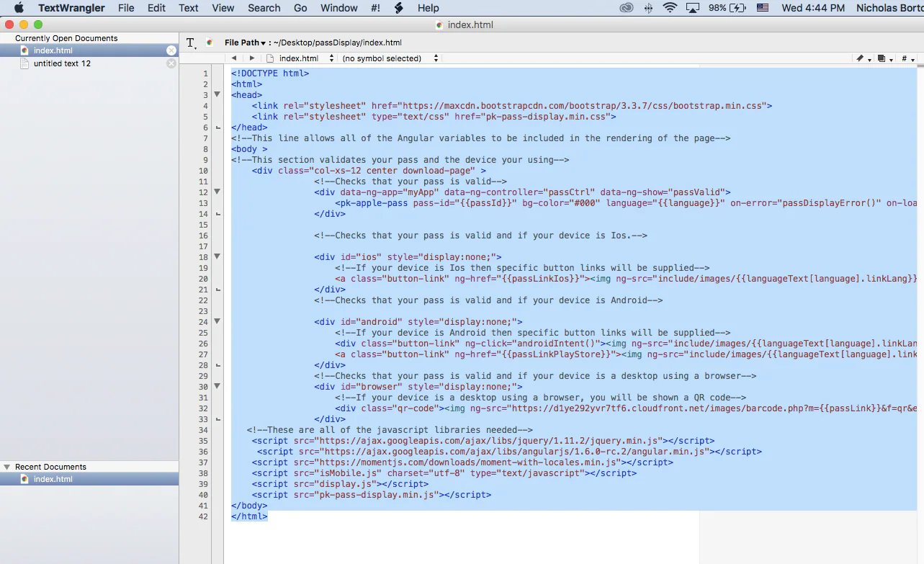Open the includes file popup icon

pos(885,58)
